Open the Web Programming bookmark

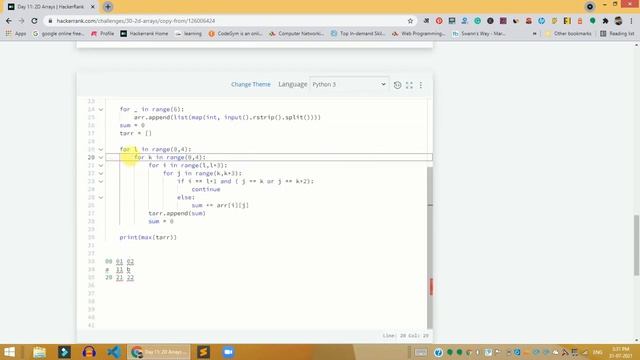pos(419,33)
